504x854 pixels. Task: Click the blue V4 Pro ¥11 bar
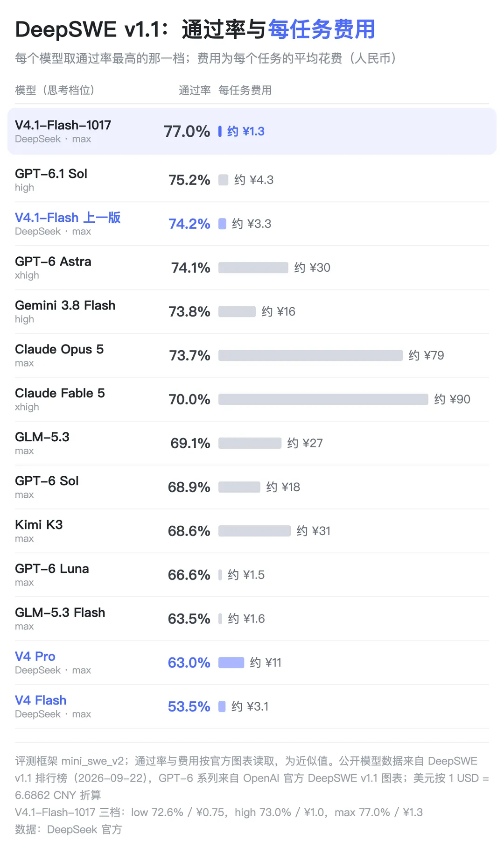click(x=231, y=663)
